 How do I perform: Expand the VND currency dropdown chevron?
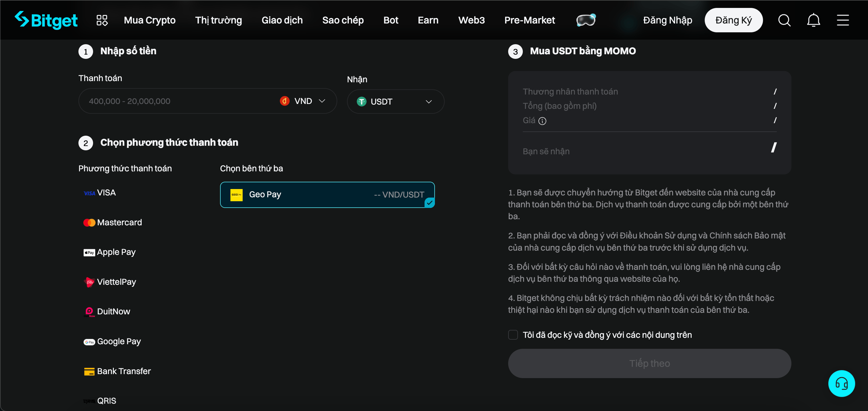pos(322,101)
